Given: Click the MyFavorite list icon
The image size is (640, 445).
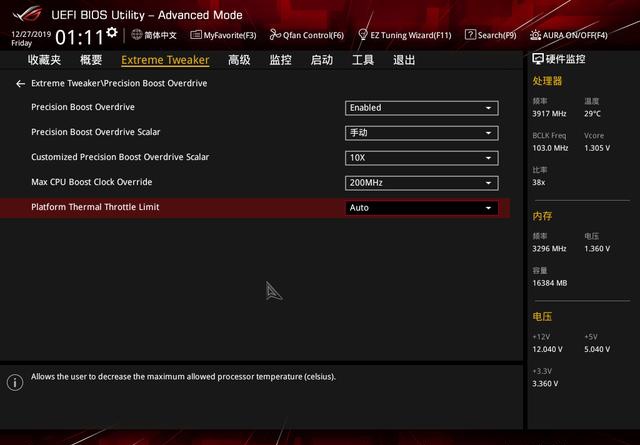Looking at the screenshot, I should point(196,35).
